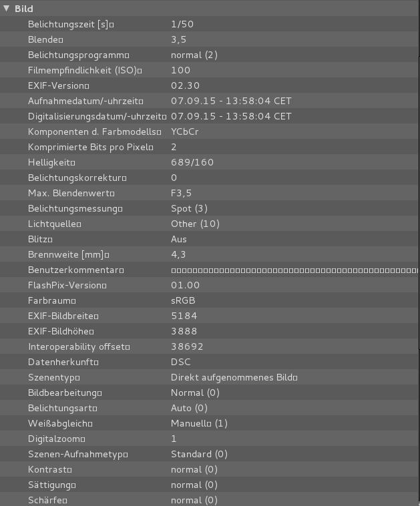The height and width of the screenshot is (506, 420).
Task: Select the Lichtquelle row label
Action: [x=52, y=224]
